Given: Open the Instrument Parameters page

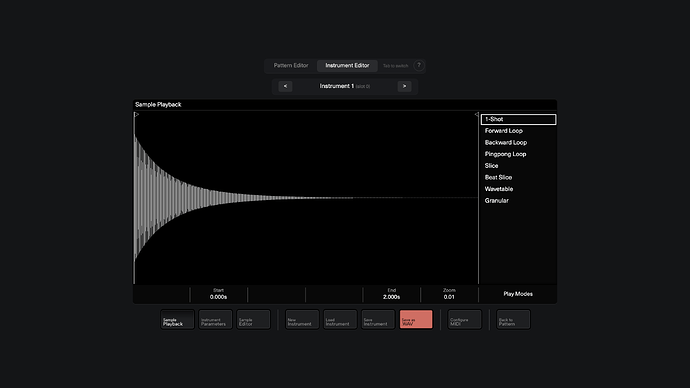Looking at the screenshot, I should pyautogui.click(x=215, y=319).
